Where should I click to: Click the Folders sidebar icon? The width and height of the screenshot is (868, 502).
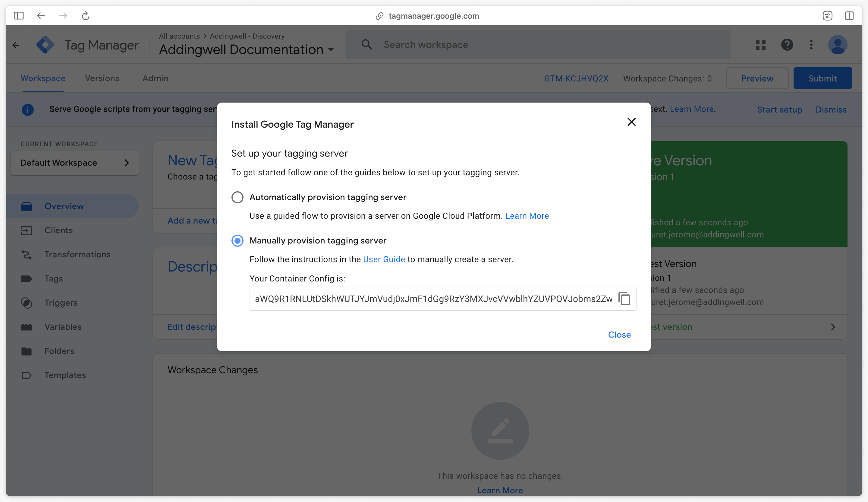pos(26,351)
